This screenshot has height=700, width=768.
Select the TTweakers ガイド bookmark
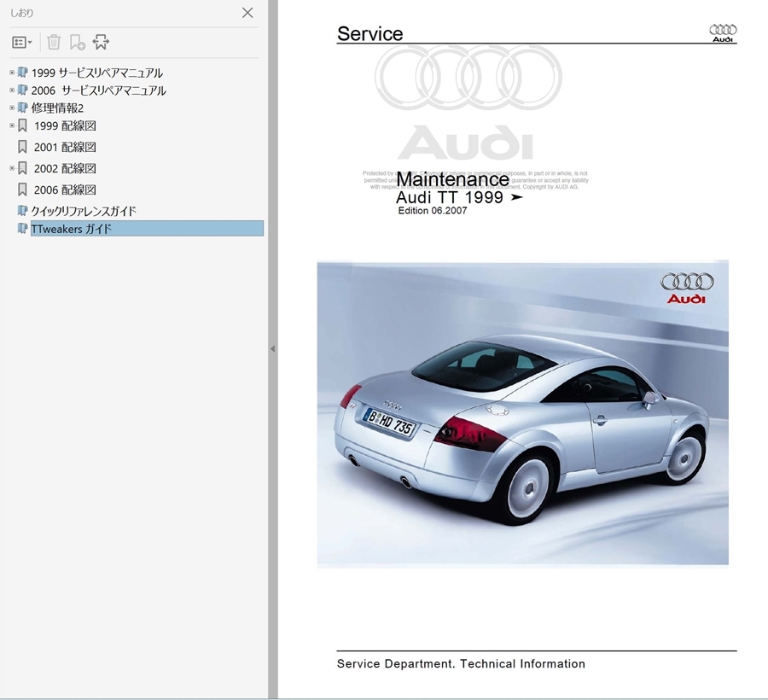coord(147,228)
